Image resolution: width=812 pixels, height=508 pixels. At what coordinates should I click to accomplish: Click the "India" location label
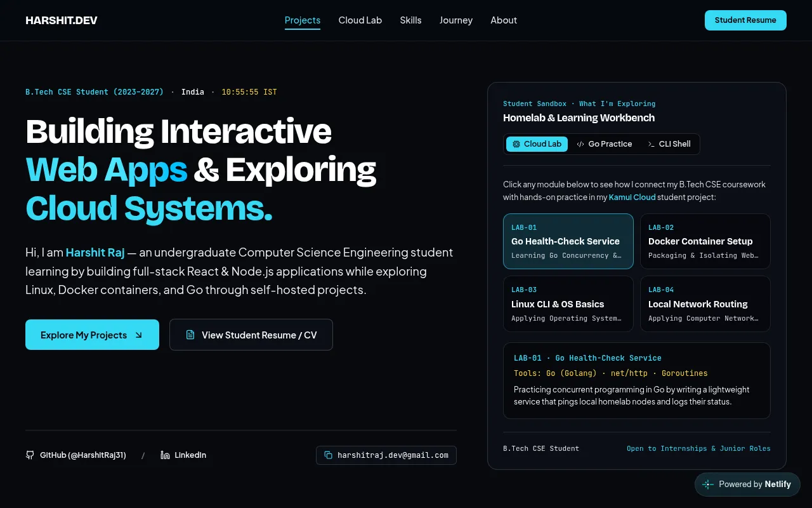(x=193, y=92)
